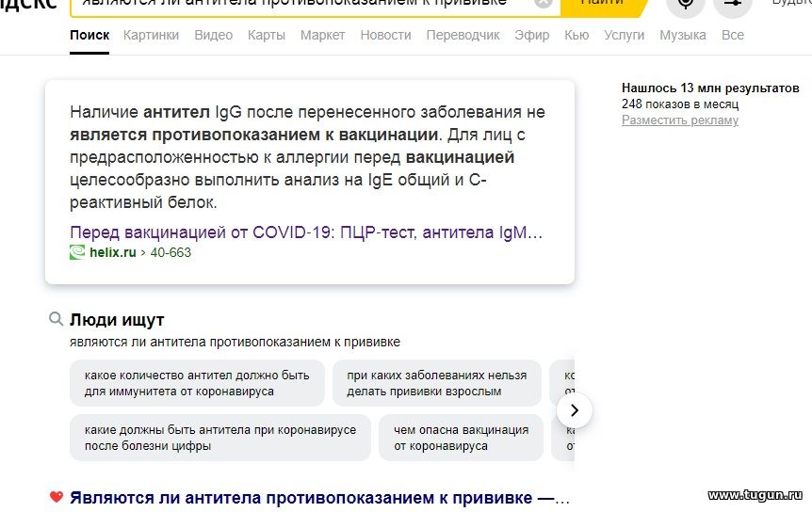Screen dimensions: 812x512
Task: Click the Люди ищут heading
Action: point(117,320)
